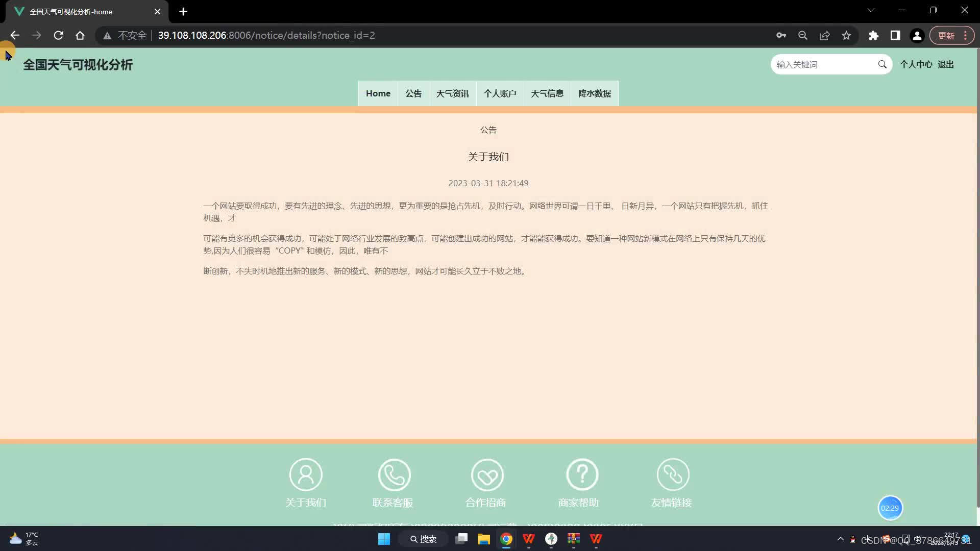980x551 pixels.
Task: Open the weather widget showing 17°C
Action: 24,539
